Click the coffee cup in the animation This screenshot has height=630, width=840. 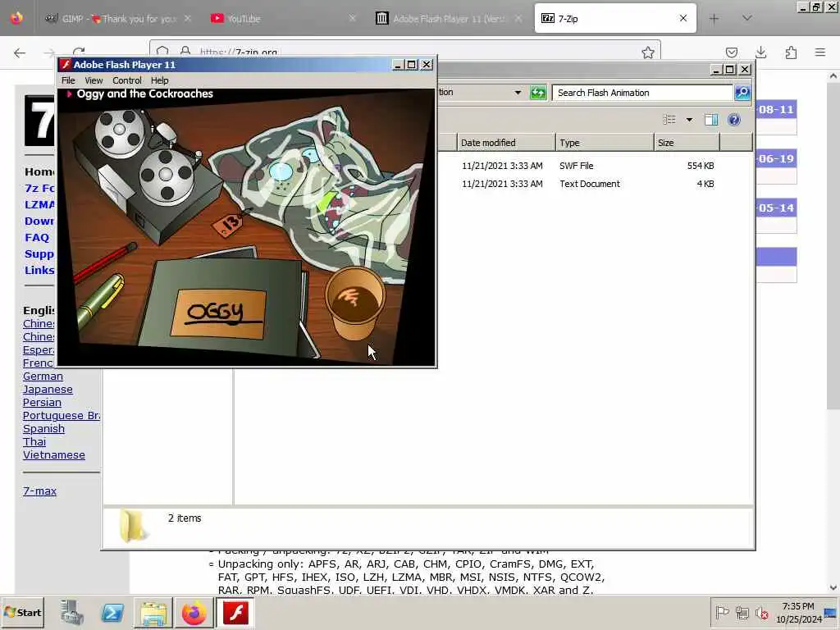point(354,303)
